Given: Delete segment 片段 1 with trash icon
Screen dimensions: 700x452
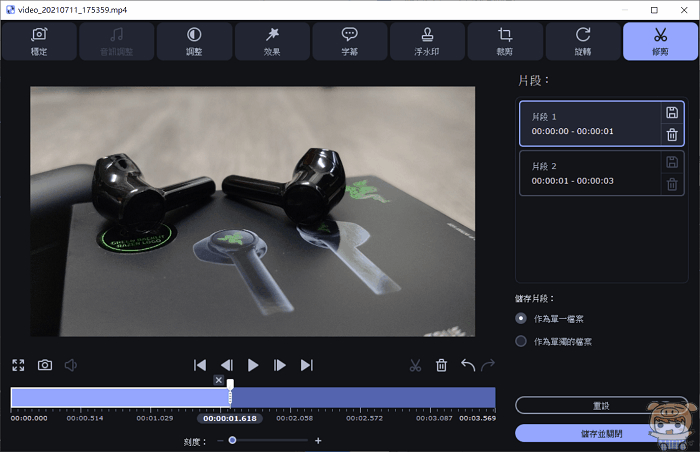Looking at the screenshot, I should 672,134.
